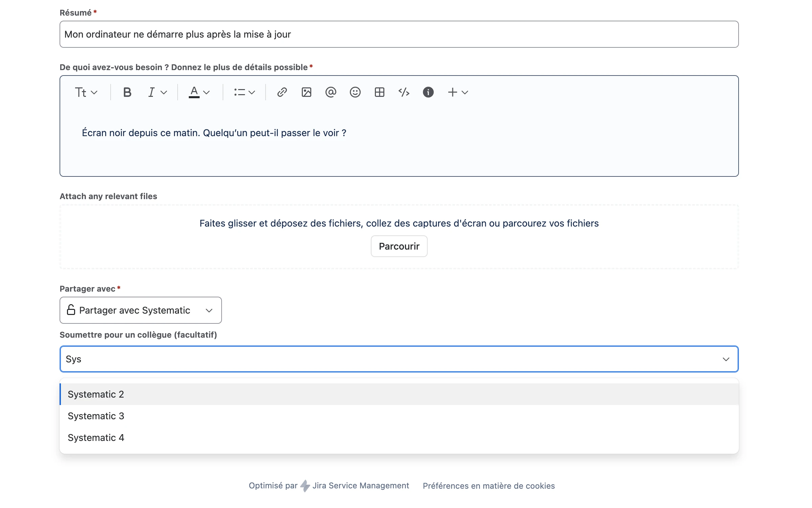The width and height of the screenshot is (812, 508).
Task: Collapse the colleague dropdown chevron
Action: click(726, 359)
